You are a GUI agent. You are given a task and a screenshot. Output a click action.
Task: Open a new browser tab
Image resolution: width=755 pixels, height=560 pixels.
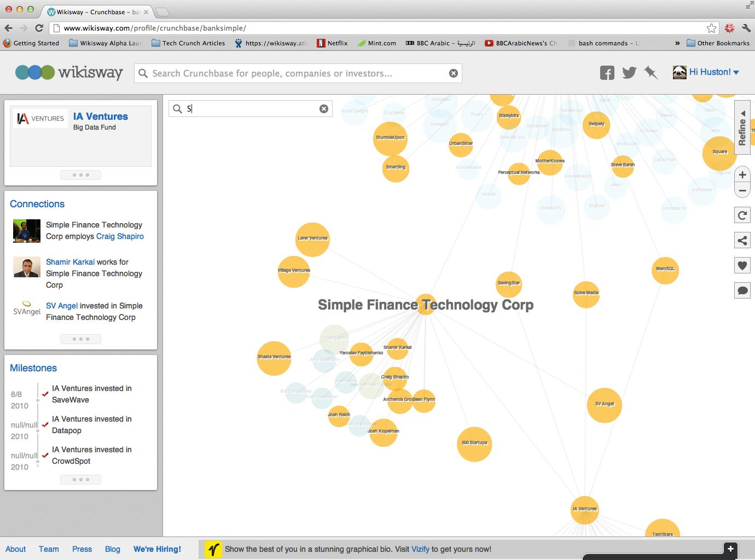[x=162, y=11]
